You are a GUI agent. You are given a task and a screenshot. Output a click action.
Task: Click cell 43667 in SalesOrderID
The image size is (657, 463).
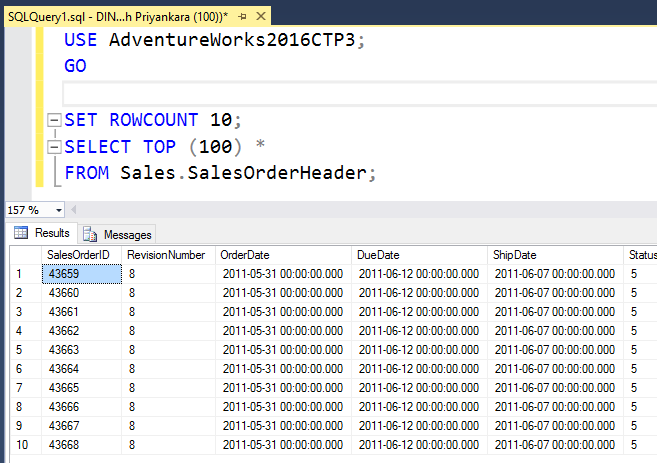(82, 426)
